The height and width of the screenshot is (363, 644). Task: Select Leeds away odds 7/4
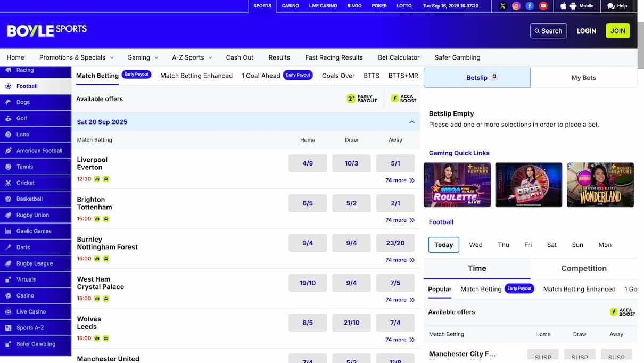pyautogui.click(x=395, y=323)
